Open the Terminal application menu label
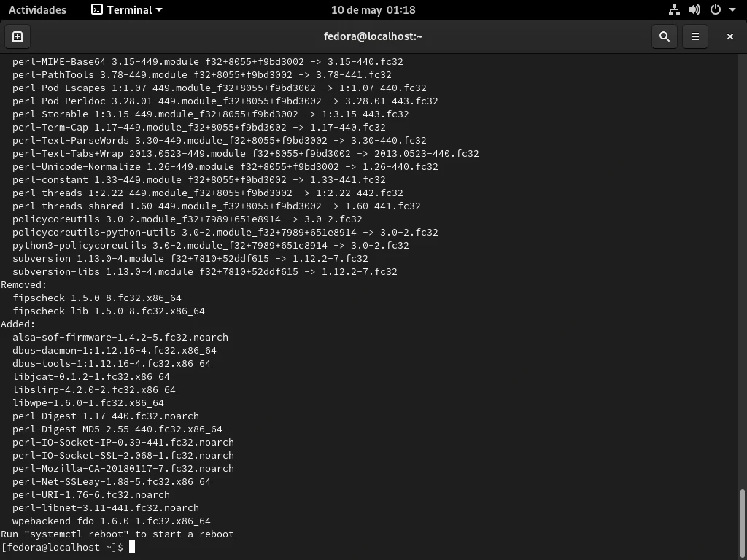 (130, 10)
